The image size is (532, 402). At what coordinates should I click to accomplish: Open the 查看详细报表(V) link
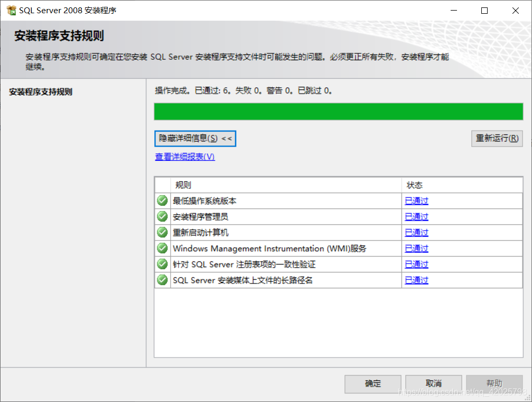tap(185, 157)
